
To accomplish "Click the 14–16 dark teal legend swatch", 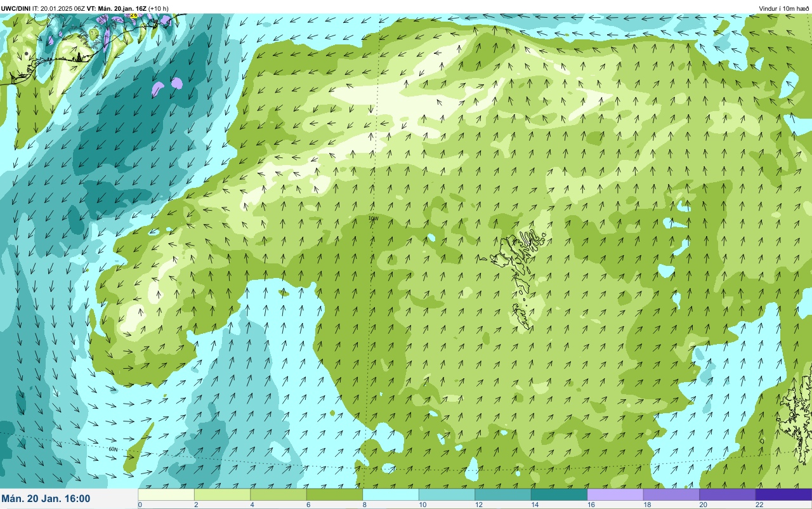I will pyautogui.click(x=559, y=494).
